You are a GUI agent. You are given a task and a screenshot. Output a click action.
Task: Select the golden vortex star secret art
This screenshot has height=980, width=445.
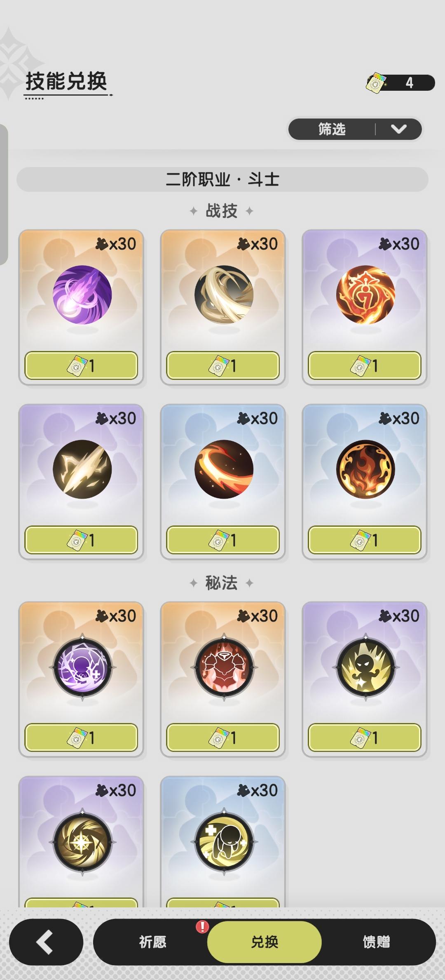(82, 841)
